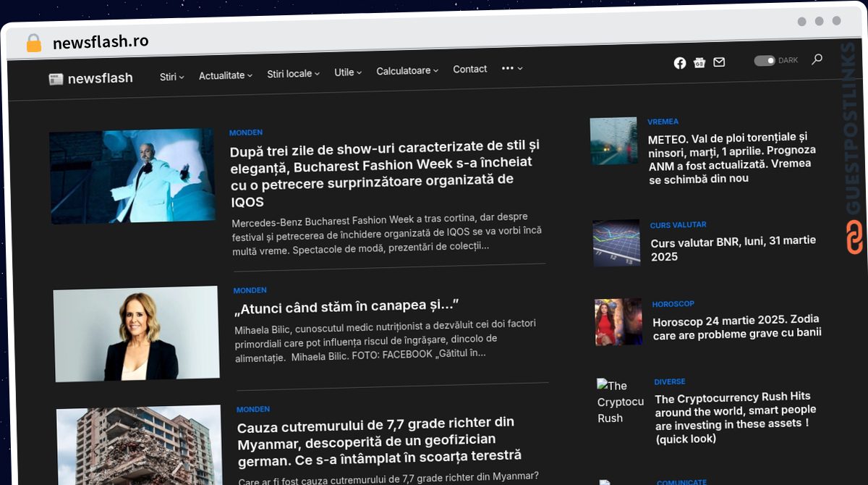Open the Bucharest Fashion Week article headline
This screenshot has width=868, height=485.
coord(386,173)
